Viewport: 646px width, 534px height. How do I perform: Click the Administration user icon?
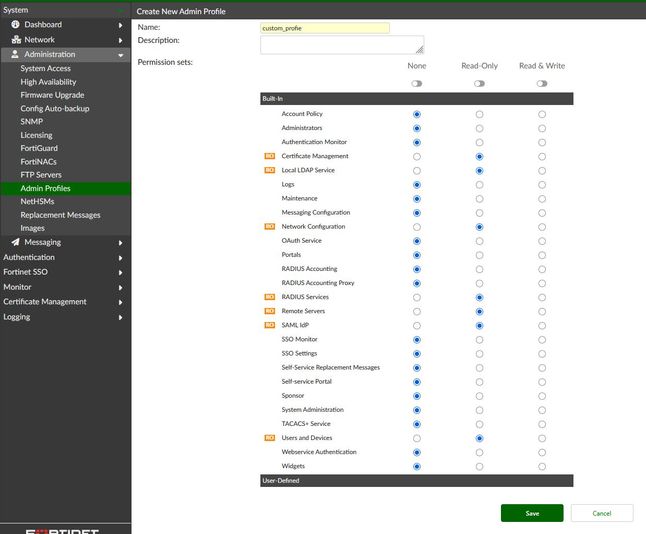pyautogui.click(x=15, y=54)
